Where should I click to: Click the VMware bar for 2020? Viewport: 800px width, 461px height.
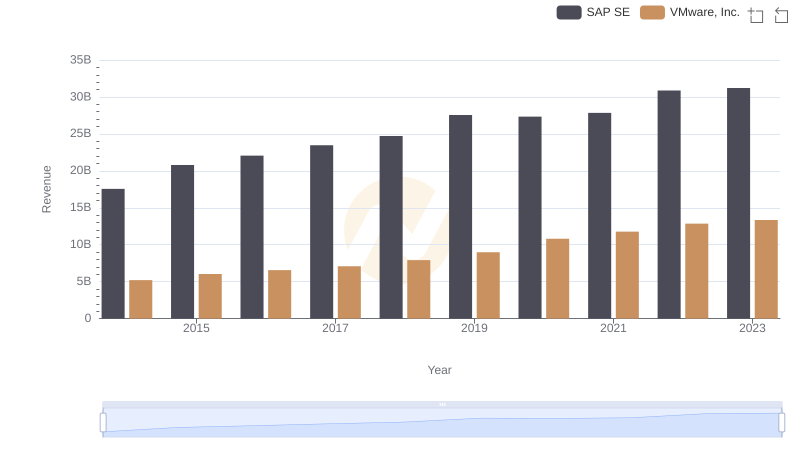[x=558, y=278]
